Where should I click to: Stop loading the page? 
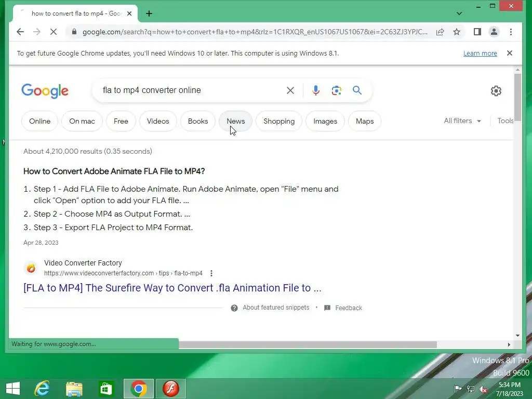[x=54, y=32]
